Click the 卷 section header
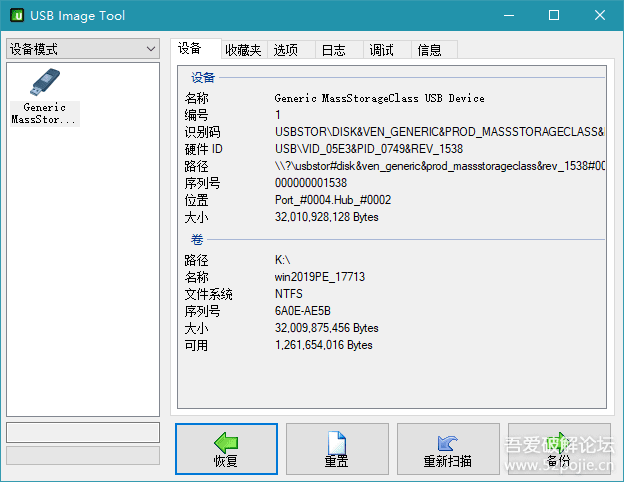Viewport: 624px width, 482px height. (197, 240)
